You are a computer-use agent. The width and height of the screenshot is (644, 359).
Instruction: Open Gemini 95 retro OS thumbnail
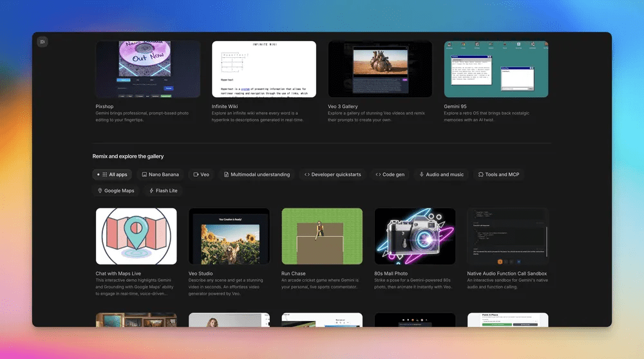(x=496, y=69)
